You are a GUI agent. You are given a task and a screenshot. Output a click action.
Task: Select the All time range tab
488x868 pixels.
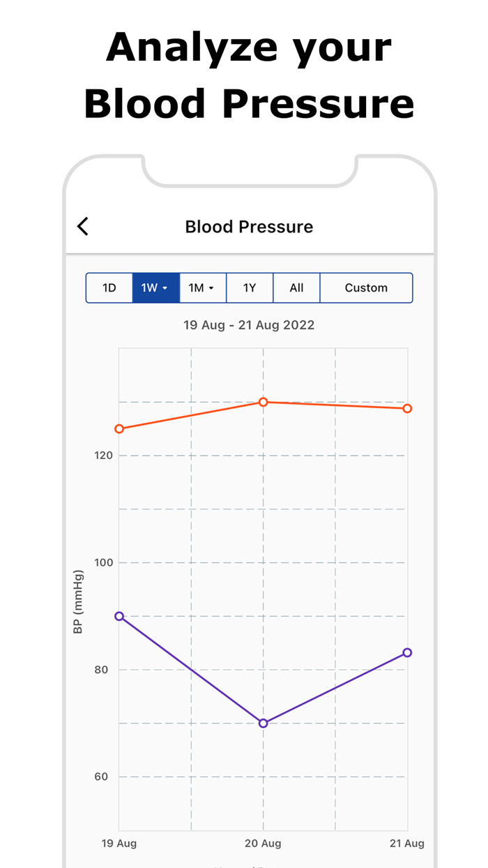pos(296,287)
